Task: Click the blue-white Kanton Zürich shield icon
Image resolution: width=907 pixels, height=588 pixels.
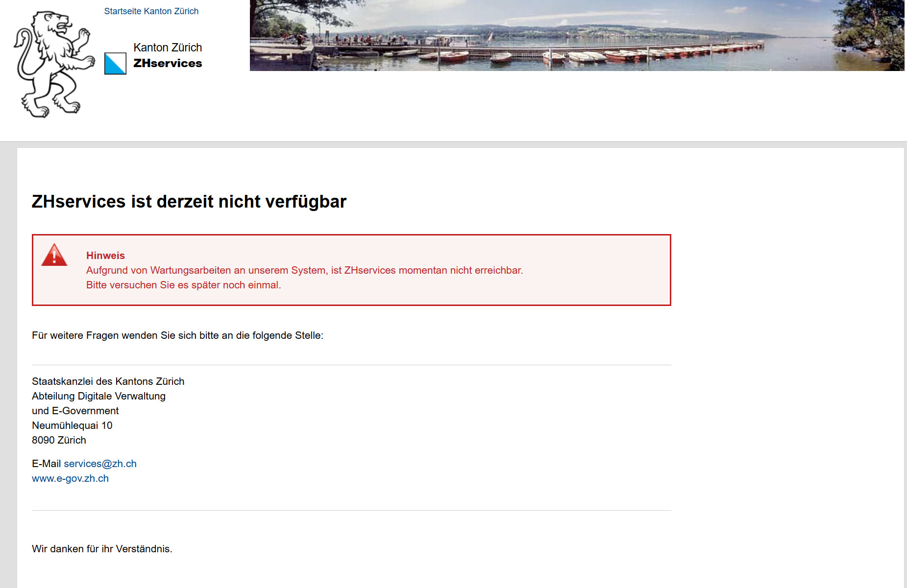Action: pyautogui.click(x=115, y=64)
